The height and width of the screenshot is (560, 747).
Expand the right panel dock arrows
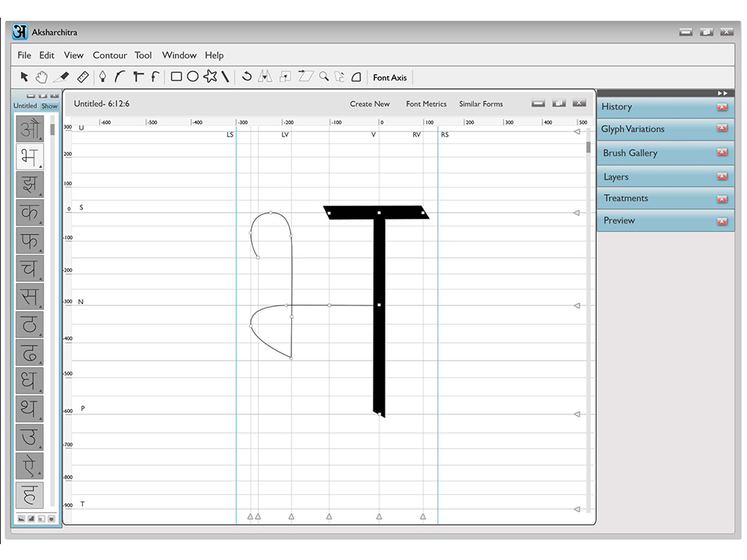[722, 93]
